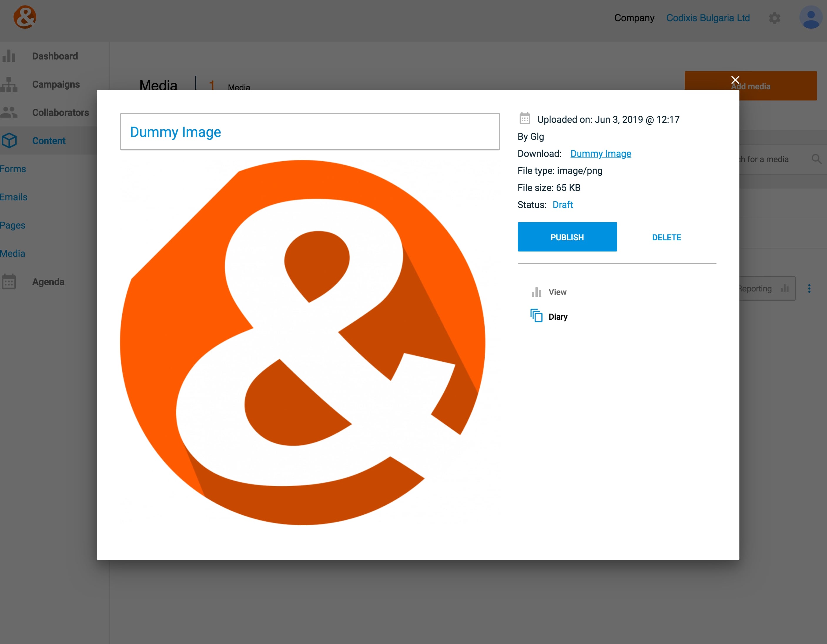Click the Reporting bar chart icon

784,289
